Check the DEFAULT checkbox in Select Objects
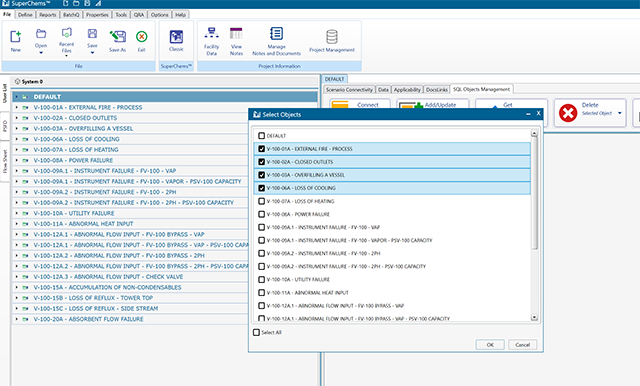 point(262,135)
